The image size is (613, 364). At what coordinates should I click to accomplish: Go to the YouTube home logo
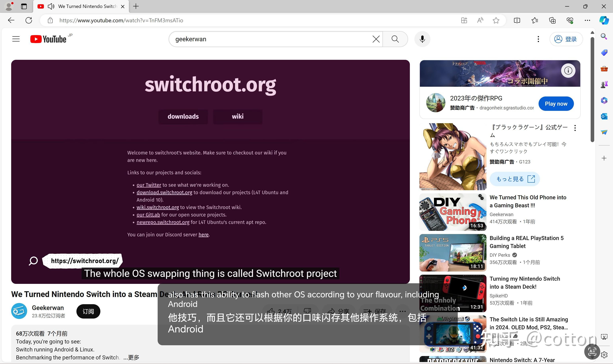pyautogui.click(x=48, y=39)
